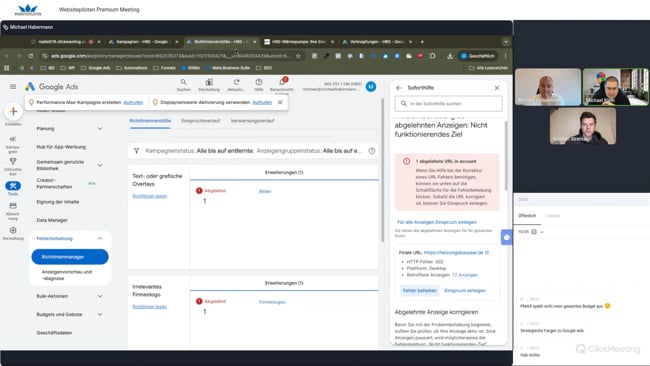This screenshot has width=650, height=366.
Task: Close the Soforthilfe panel
Action: [497, 88]
